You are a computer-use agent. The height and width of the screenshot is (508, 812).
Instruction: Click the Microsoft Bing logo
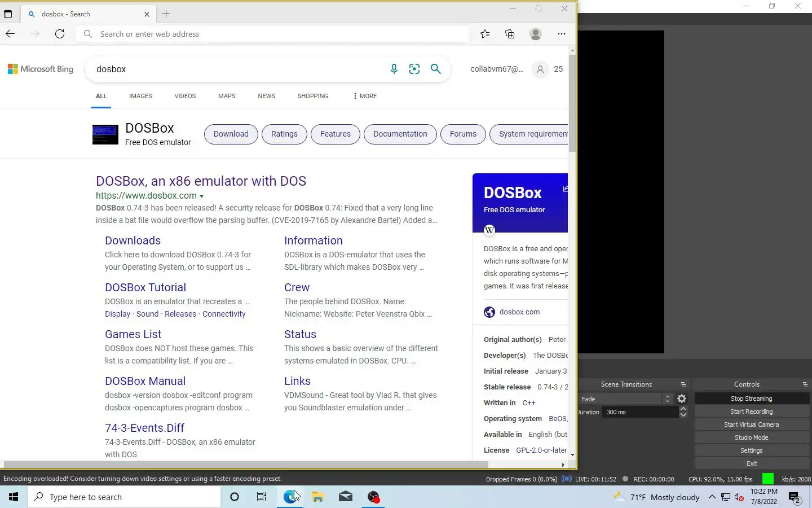coord(41,69)
